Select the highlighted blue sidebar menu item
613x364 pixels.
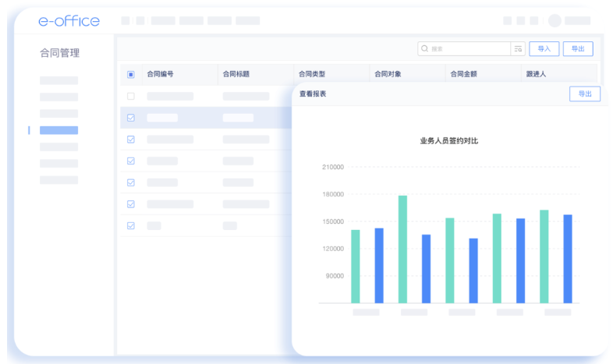coord(59,130)
